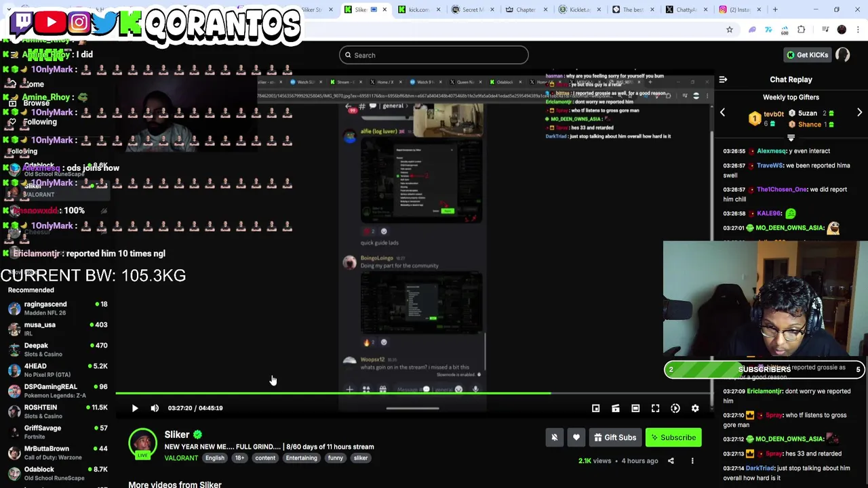Open ROSHTEIN recommended channel
This screenshot has height=488, width=868.
click(x=58, y=411)
